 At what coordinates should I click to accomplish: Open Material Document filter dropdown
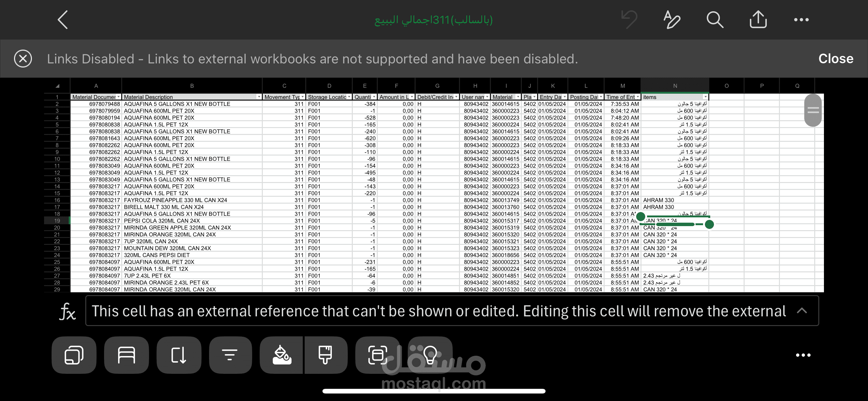(x=118, y=97)
